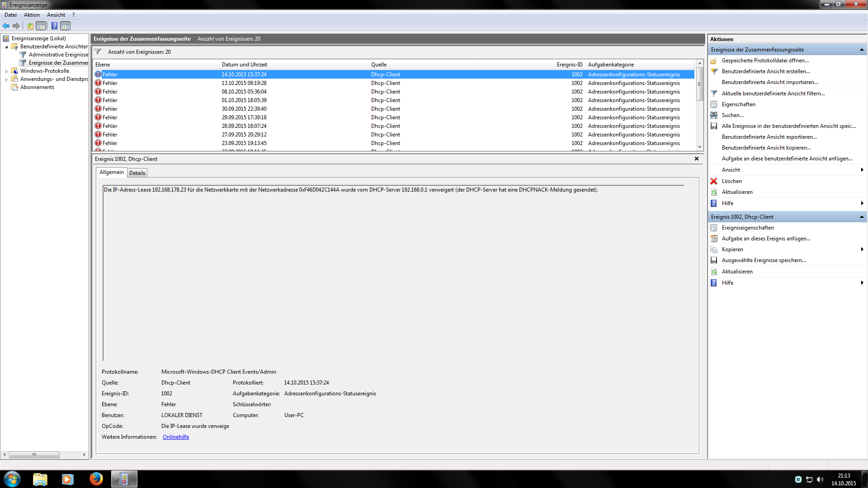
Task: Expand the Windows-Protokolle tree node
Action: (6, 71)
